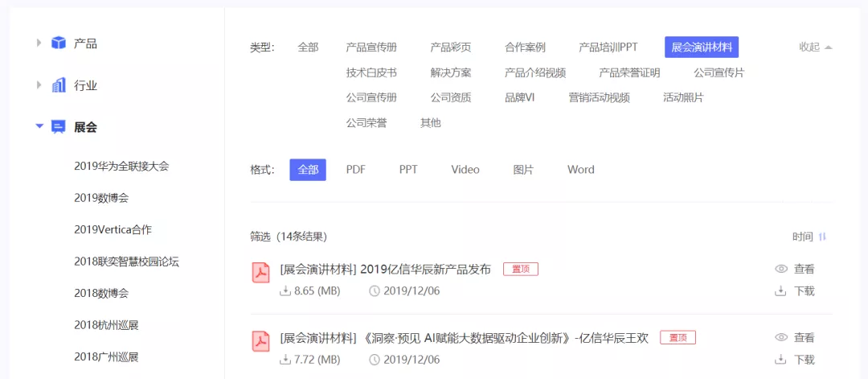Filter by 技术白皮书 type
The height and width of the screenshot is (379, 868).
pyautogui.click(x=371, y=72)
